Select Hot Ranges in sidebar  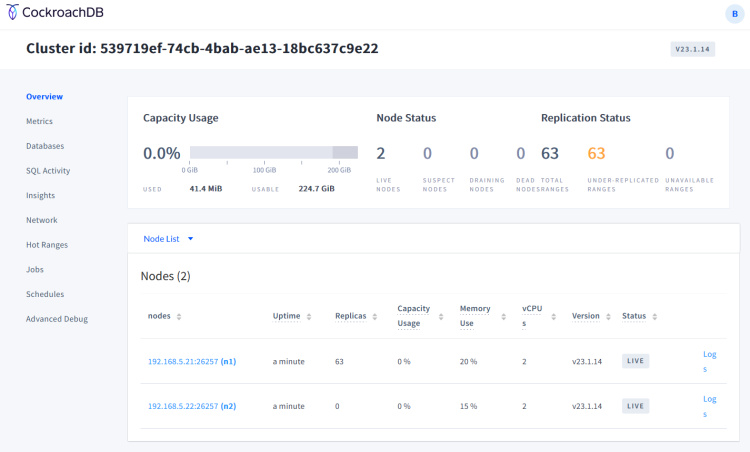click(x=47, y=245)
